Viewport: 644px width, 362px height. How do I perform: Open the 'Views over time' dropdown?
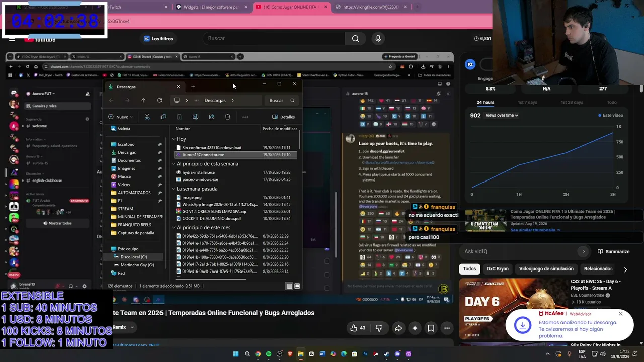point(502,115)
